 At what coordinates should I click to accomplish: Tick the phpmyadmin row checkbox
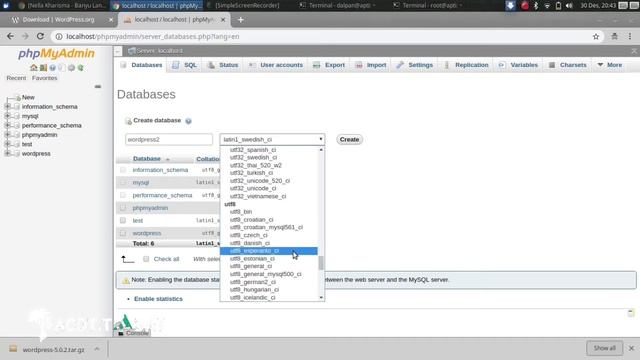pos(123,208)
